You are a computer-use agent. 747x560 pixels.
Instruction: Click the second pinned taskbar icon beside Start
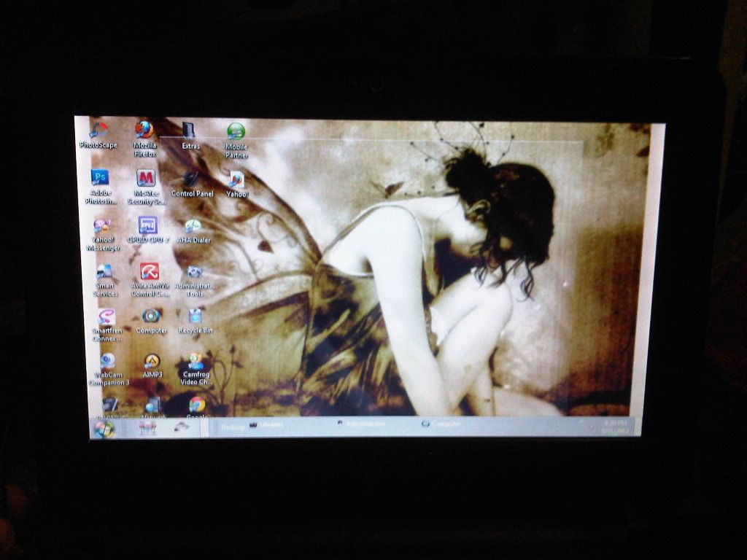click(181, 427)
